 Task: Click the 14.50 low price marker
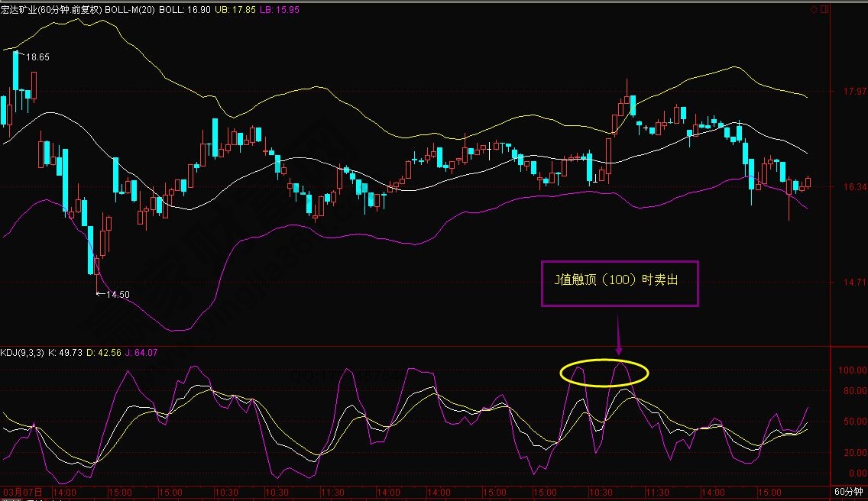(116, 294)
